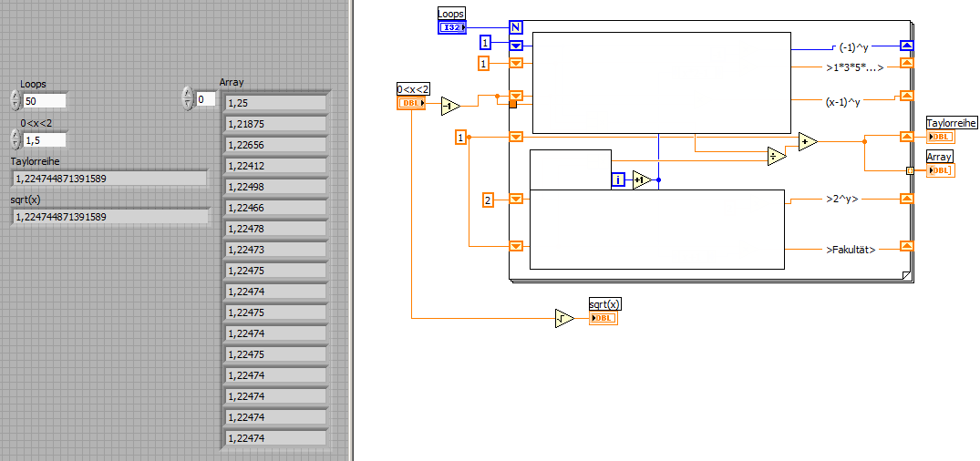Click the 0<x<2 control stepper arrows
Viewport: 980px width, 461px height.
pos(15,140)
